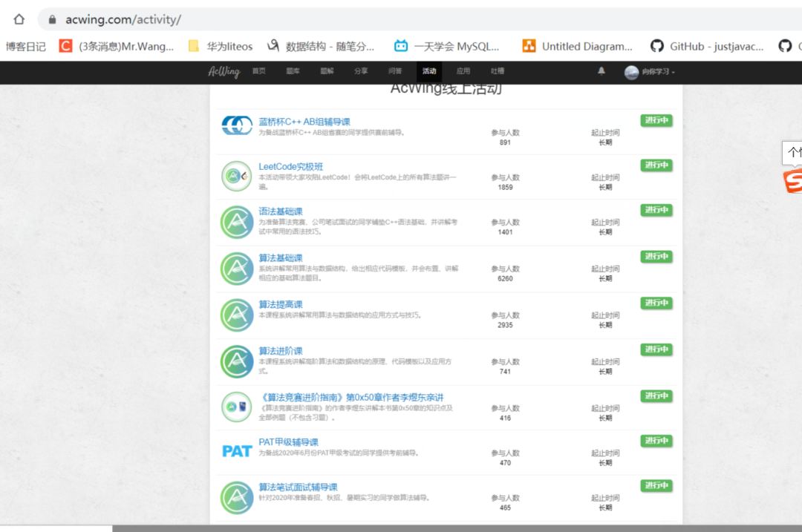802x532 pixels.
Task: Open the 数据结构 - 随笔分 bookmark
Action: coord(321,47)
